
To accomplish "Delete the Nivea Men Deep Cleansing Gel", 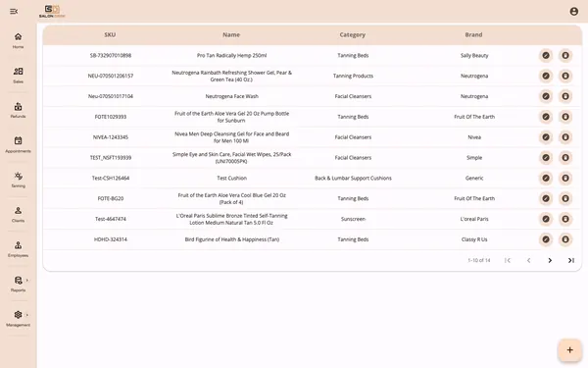I will tap(565, 137).
